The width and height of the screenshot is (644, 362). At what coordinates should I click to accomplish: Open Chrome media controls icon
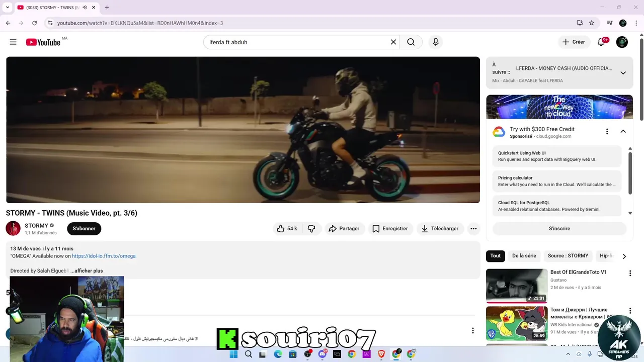[610, 23]
